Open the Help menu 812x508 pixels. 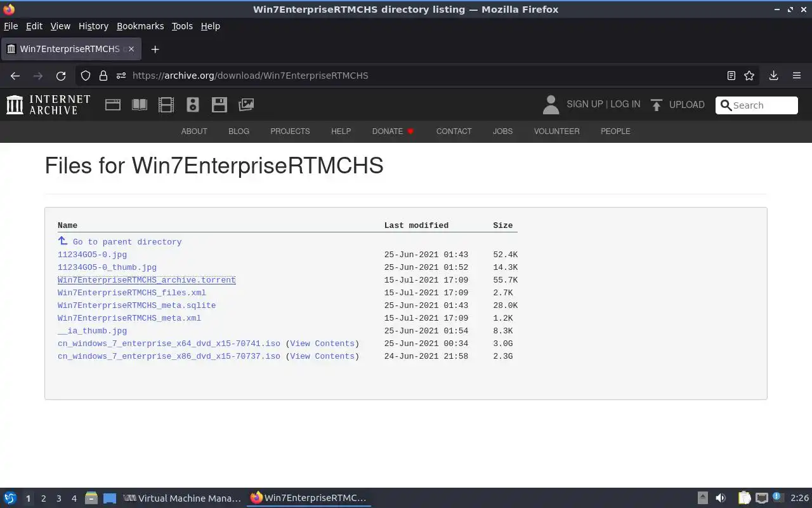coord(210,26)
